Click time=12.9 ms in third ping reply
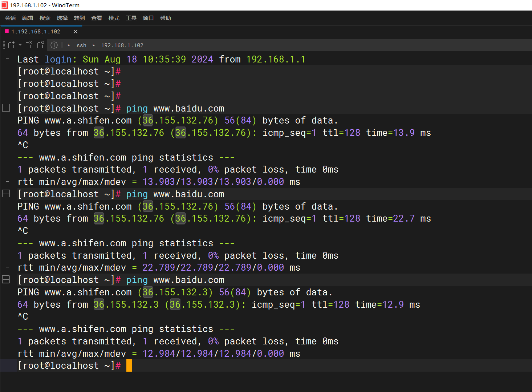The image size is (532, 392). click(x=387, y=304)
